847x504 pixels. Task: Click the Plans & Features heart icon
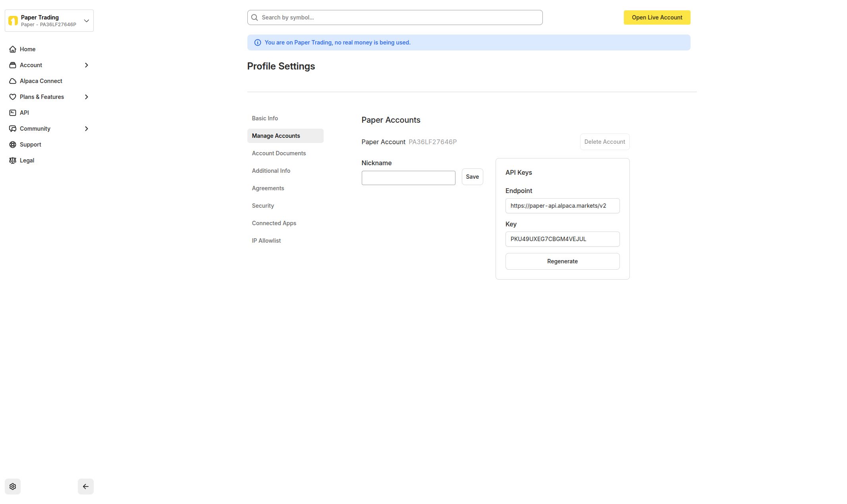click(13, 97)
